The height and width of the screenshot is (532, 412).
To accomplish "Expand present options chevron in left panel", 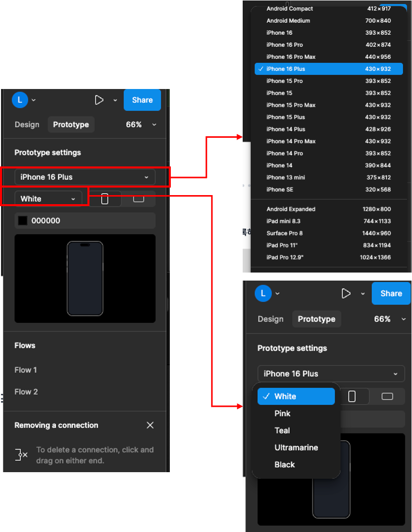I will [115, 100].
